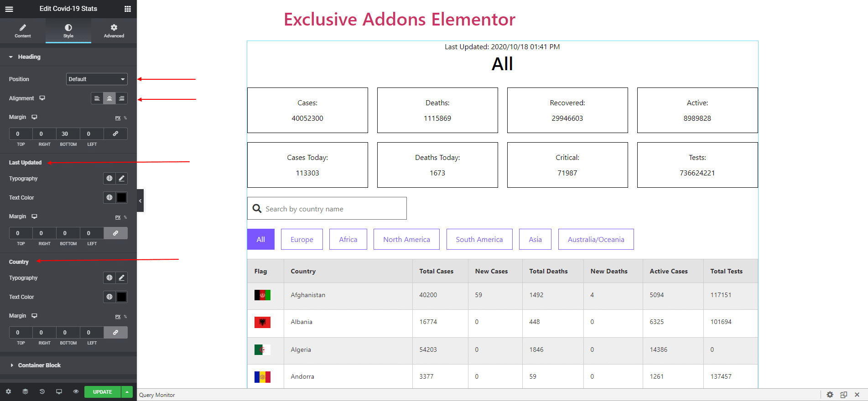The width and height of the screenshot is (868, 401).
Task: Open save options arrow beside UPDATE
Action: tap(127, 392)
